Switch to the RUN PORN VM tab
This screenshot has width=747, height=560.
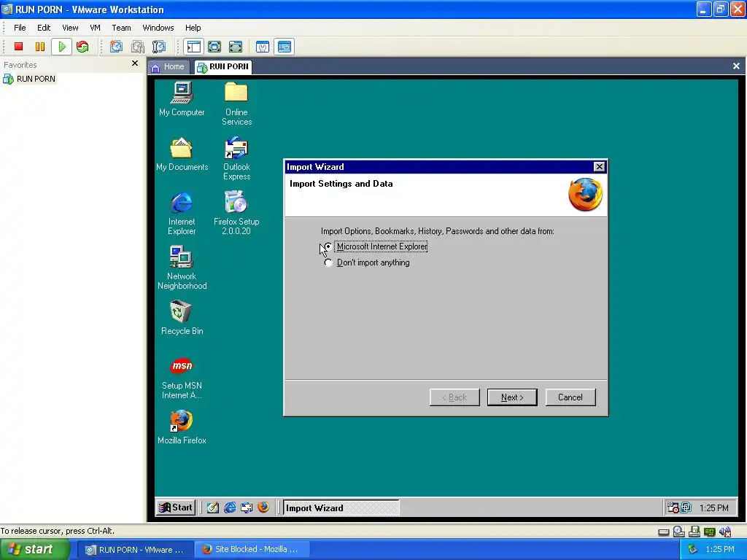[x=223, y=66]
